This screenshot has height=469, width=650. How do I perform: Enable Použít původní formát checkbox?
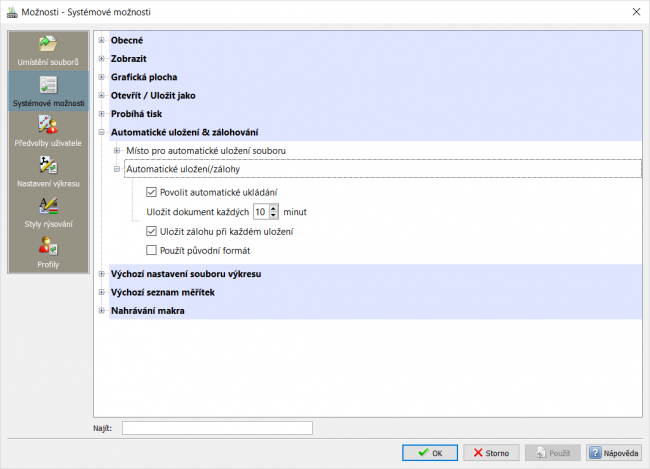(x=151, y=250)
